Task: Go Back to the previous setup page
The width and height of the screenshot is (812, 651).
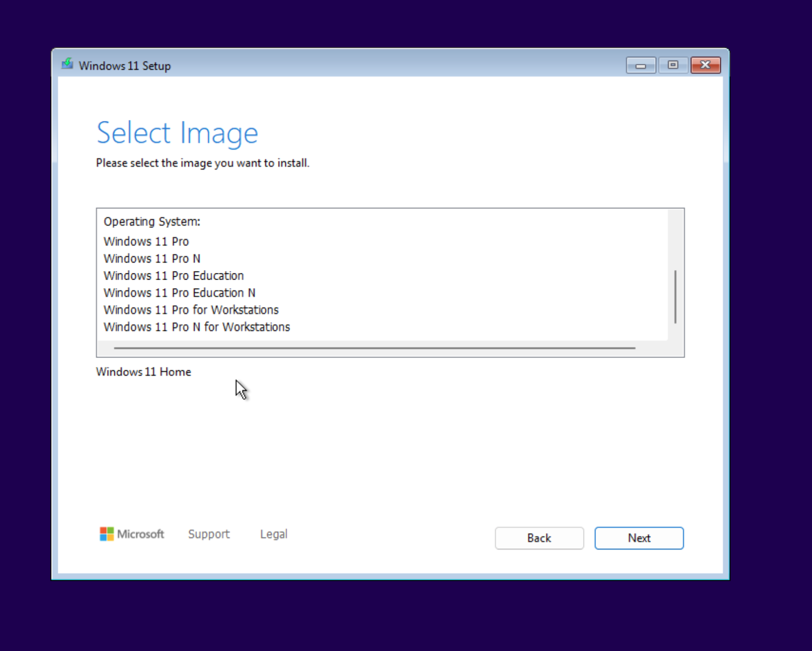Action: pos(539,538)
